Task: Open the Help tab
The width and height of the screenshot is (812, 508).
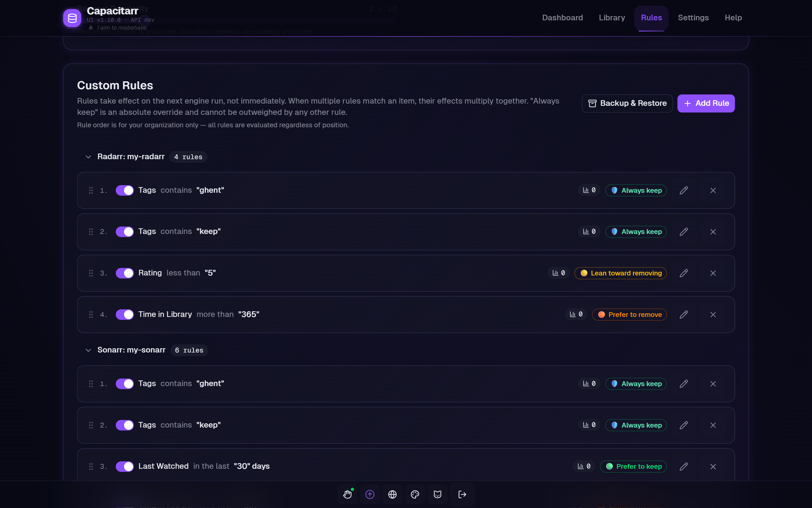Action: tap(733, 18)
